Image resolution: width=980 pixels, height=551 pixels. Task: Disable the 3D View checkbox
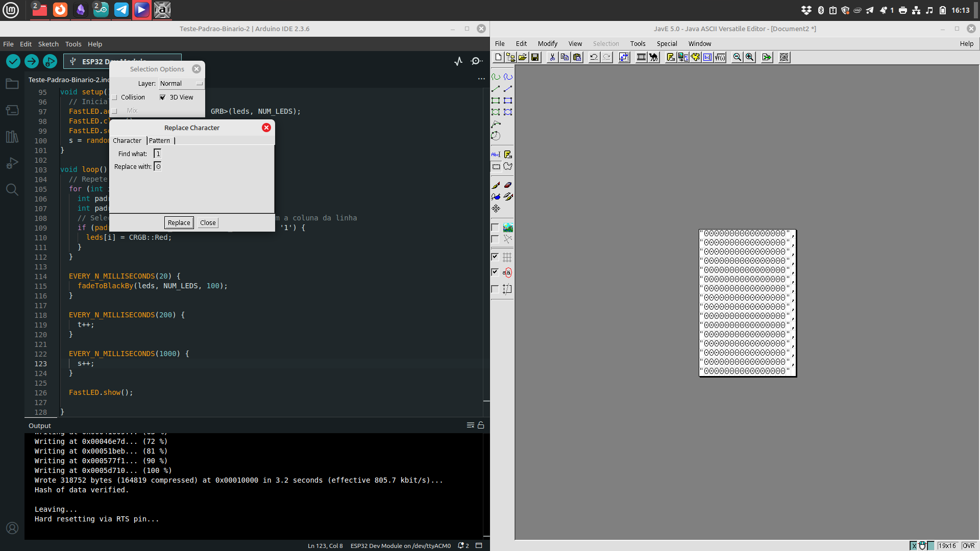point(162,97)
